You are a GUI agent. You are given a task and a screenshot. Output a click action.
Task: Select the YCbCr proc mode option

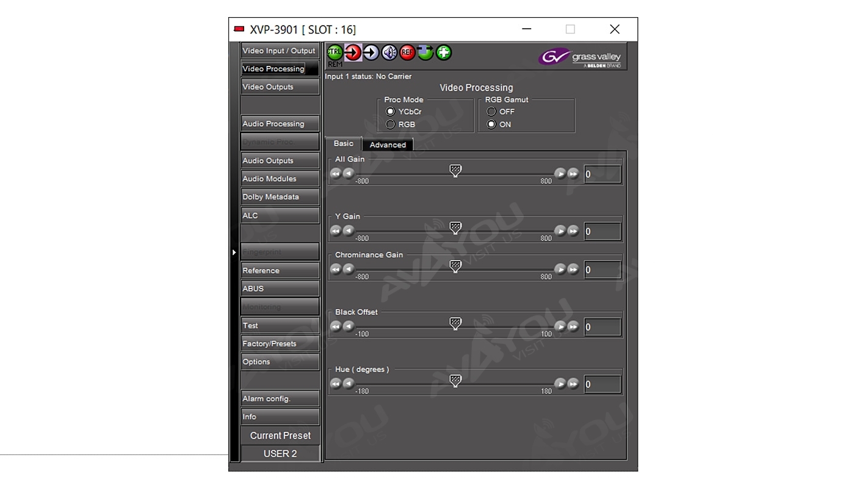click(391, 112)
